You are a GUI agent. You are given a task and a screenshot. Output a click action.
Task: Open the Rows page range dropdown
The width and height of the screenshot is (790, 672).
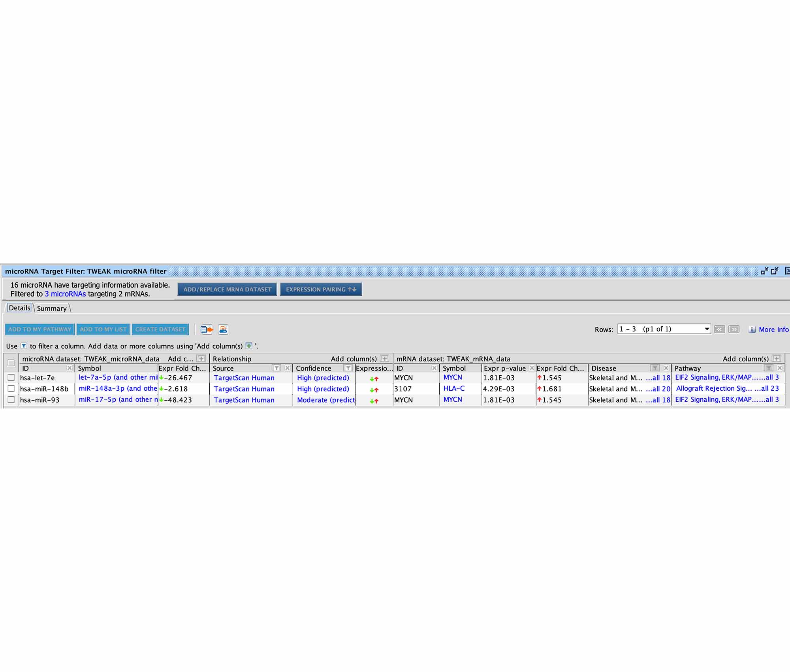tap(707, 329)
